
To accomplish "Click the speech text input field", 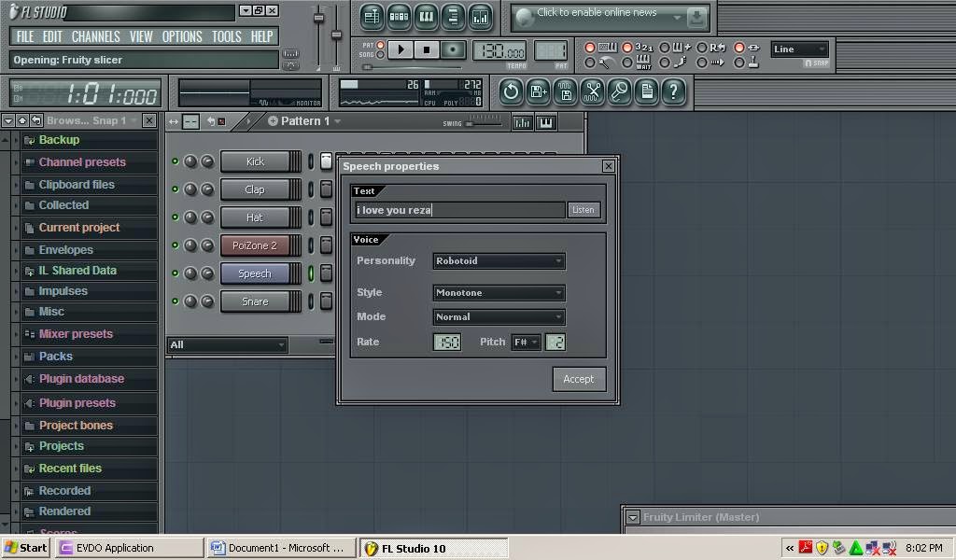I will pyautogui.click(x=459, y=210).
